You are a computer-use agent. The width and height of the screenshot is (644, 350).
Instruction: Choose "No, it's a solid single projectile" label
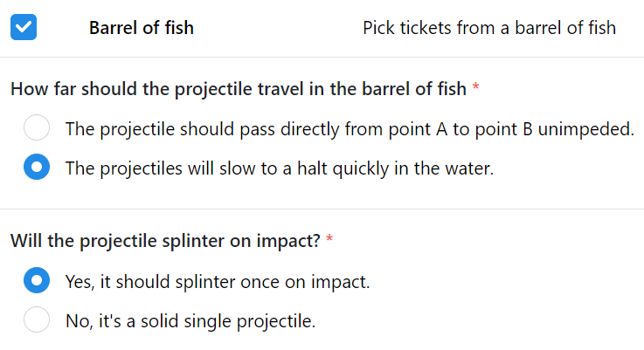[x=190, y=321]
